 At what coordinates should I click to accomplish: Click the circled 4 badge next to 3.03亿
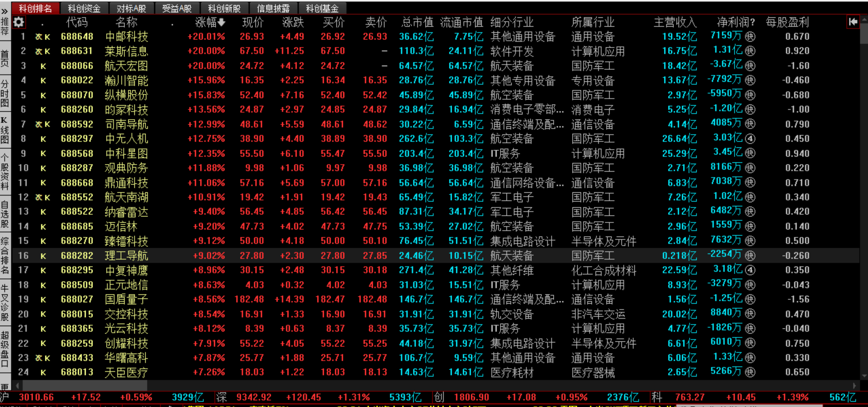point(750,139)
